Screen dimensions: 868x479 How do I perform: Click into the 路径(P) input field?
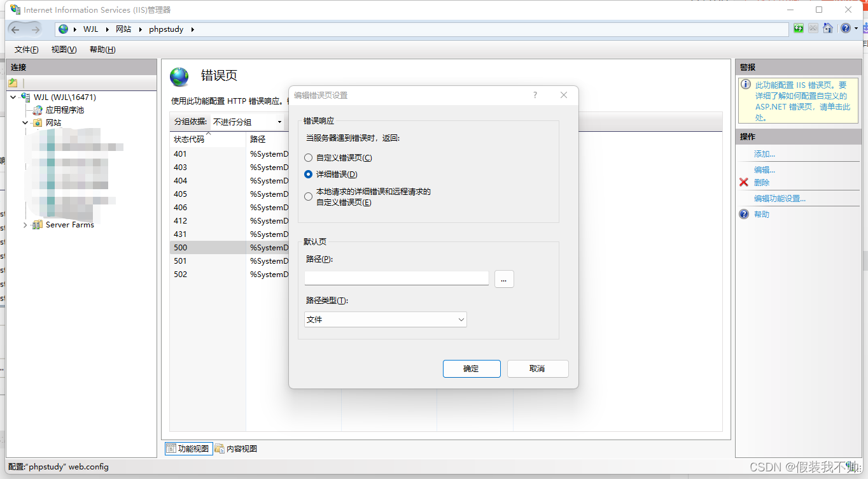396,278
